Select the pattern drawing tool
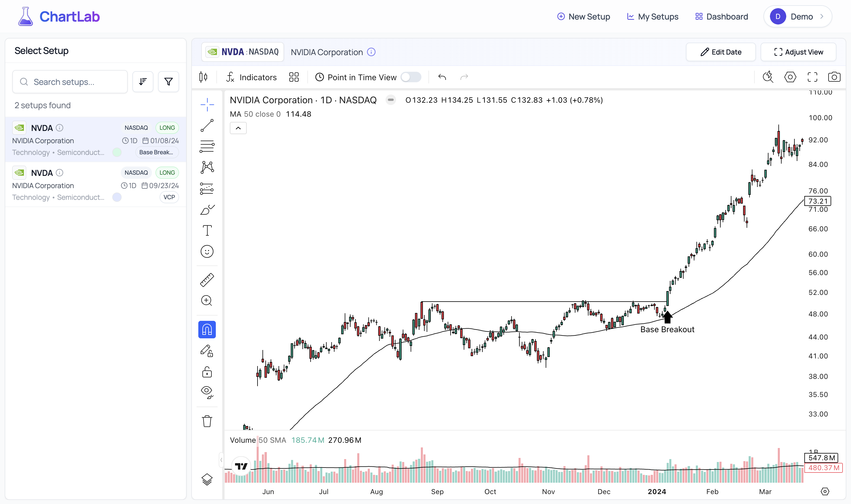Screen dimensions: 851x504 tap(207, 167)
